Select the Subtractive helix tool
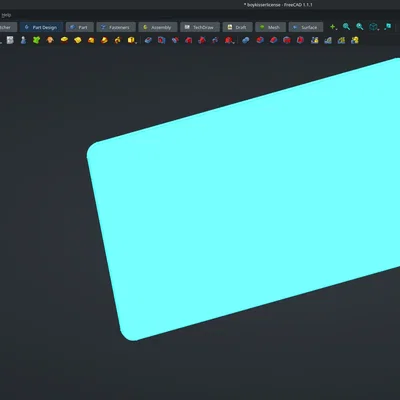The height and width of the screenshot is (400, 400). (x=215, y=40)
